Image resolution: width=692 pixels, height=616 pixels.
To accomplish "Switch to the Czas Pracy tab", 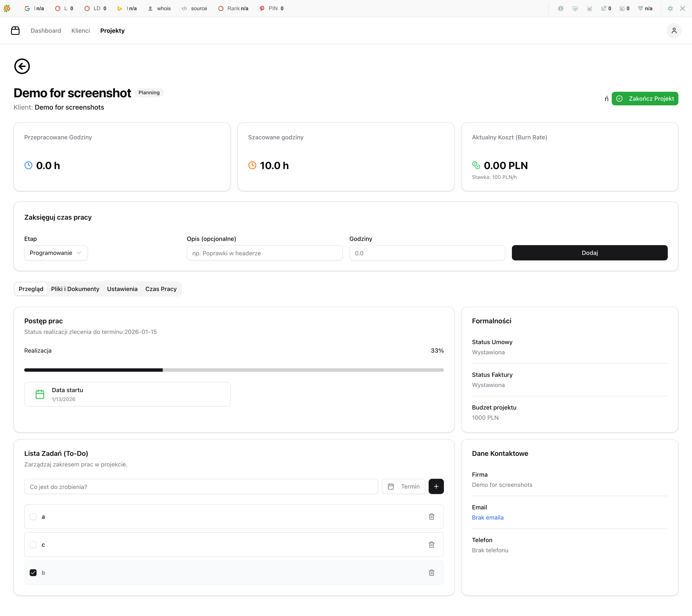I will point(161,289).
